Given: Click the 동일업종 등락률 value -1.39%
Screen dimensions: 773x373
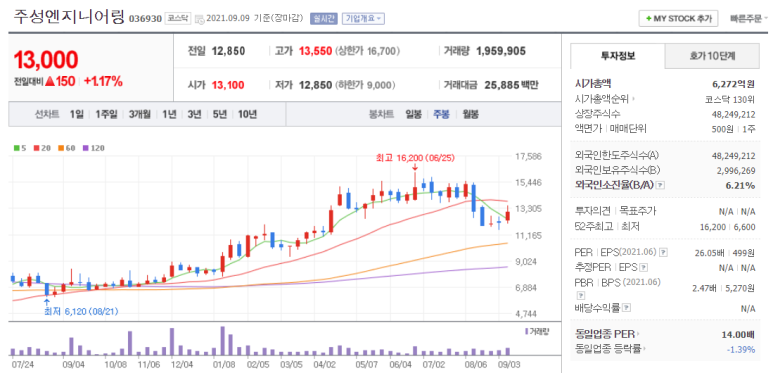Looking at the screenshot, I should 740,349.
